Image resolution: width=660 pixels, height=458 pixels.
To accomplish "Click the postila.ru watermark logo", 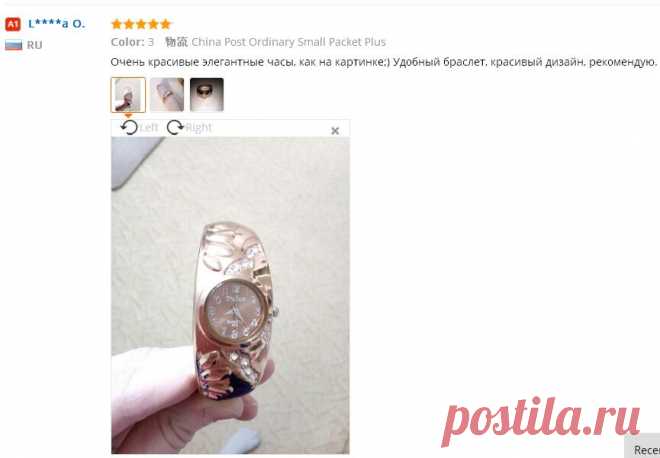I will tap(541, 419).
